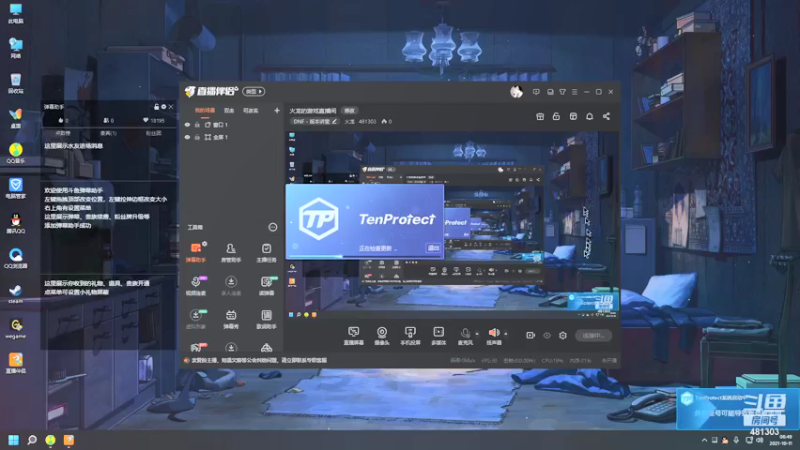Select the 贵宾 tab in overlay panel
800x450 pixels.
coord(108,133)
